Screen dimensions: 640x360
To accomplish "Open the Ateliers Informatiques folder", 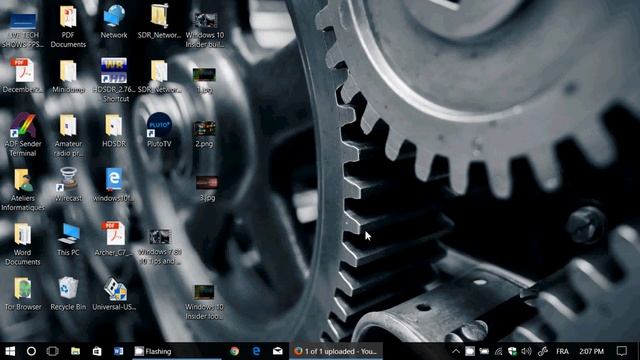I will 23,190.
